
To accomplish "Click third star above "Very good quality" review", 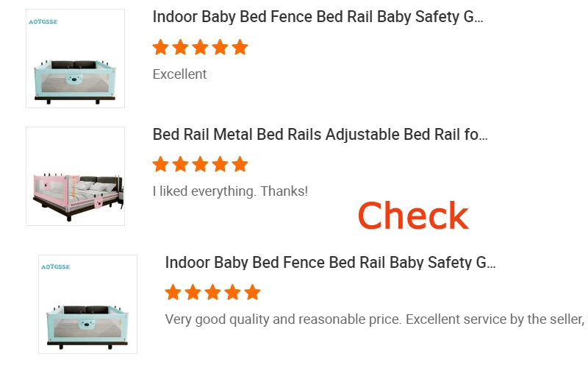I will (x=213, y=292).
